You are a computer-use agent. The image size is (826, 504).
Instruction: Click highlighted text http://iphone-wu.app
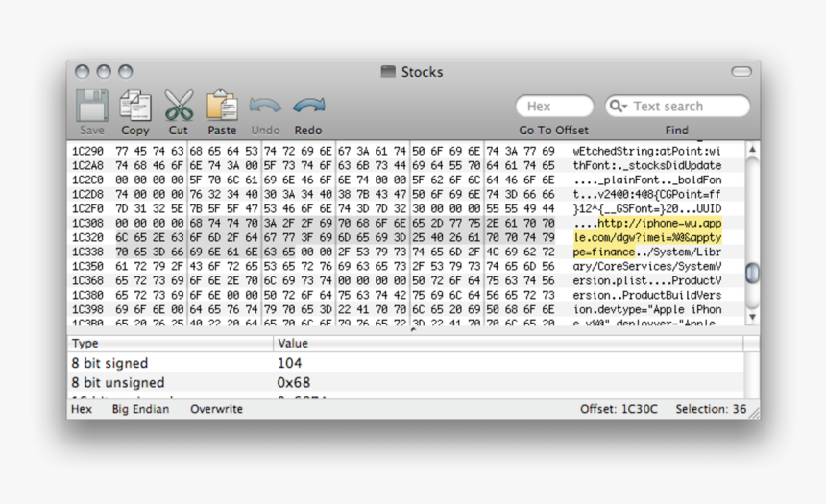coord(660,224)
